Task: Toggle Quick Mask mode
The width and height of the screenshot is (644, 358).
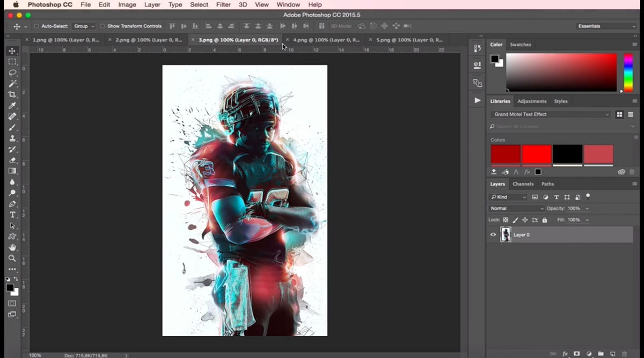Action: [x=12, y=304]
